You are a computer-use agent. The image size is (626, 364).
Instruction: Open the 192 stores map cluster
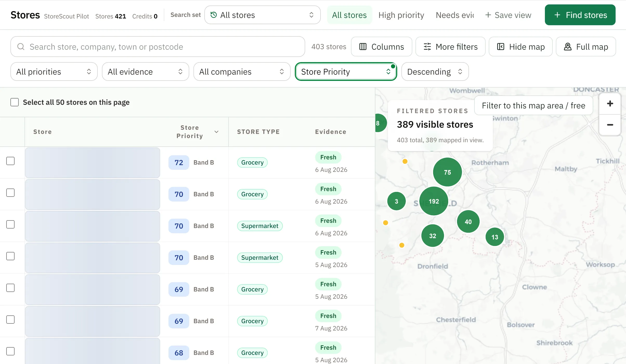click(x=434, y=201)
